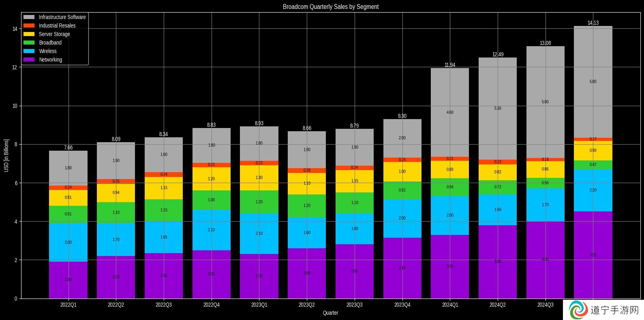Click the total label '8.34'

pyautogui.click(x=164, y=134)
